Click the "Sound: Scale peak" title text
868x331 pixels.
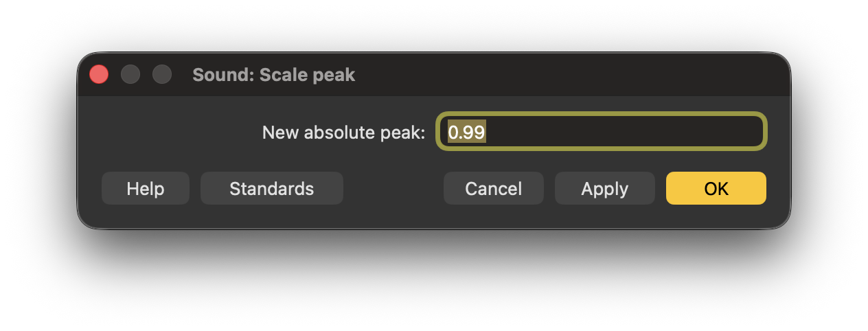273,75
